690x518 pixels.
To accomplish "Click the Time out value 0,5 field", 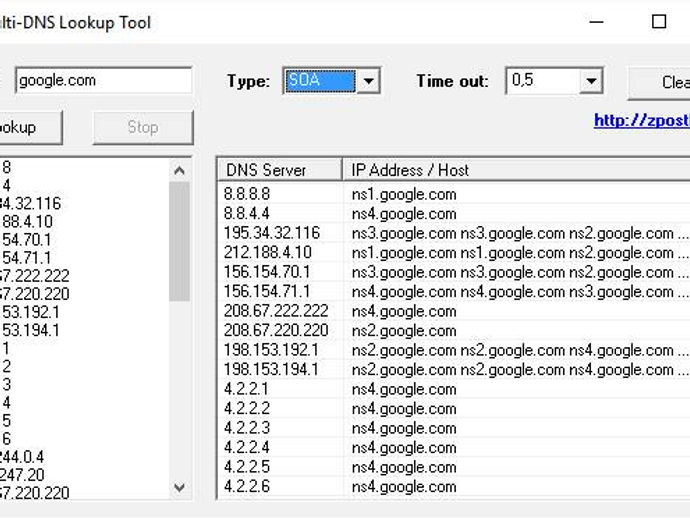I will pyautogui.click(x=543, y=81).
